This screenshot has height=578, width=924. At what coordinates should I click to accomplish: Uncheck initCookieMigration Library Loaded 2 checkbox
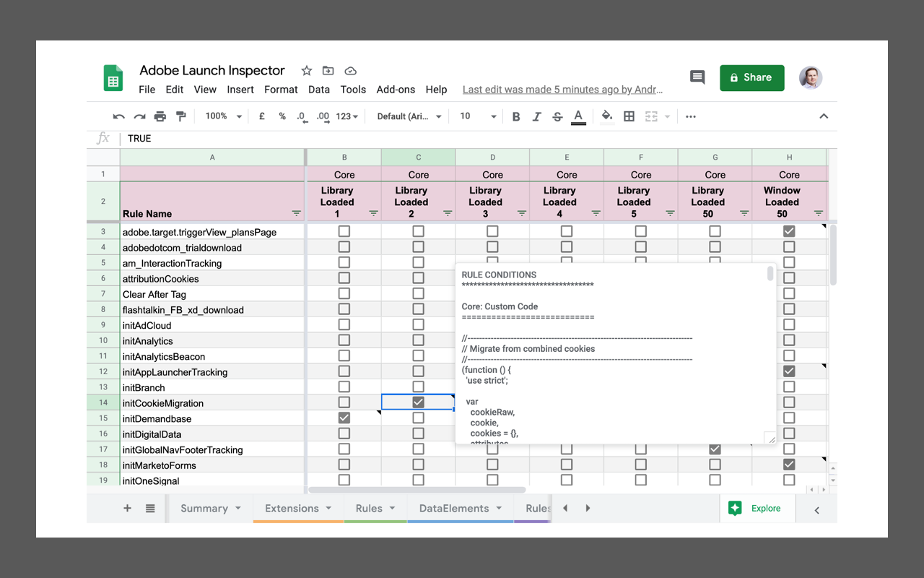[x=418, y=402]
